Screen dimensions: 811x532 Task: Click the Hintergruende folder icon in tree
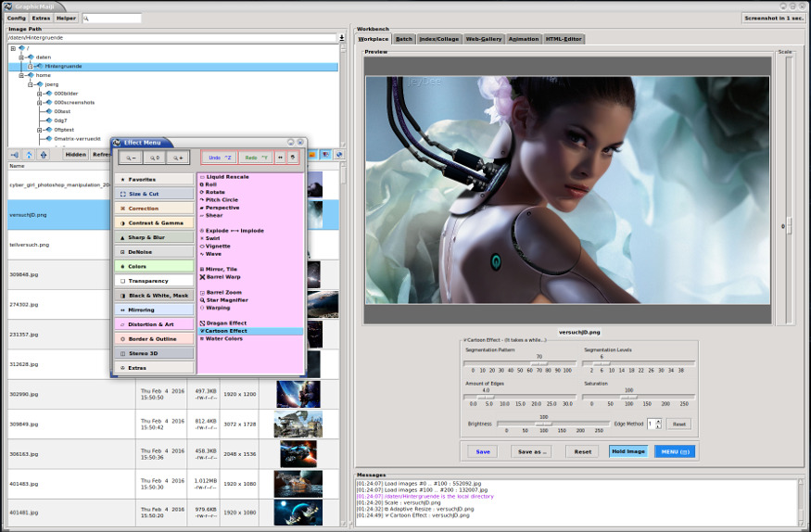pos(40,66)
